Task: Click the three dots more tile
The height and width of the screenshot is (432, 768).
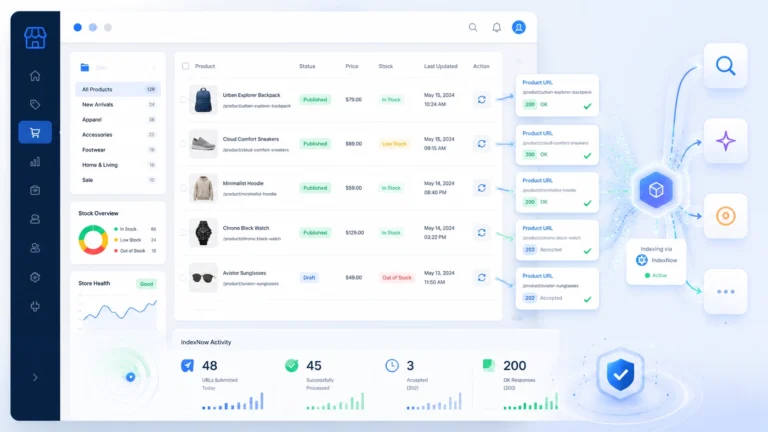Action: pyautogui.click(x=725, y=291)
